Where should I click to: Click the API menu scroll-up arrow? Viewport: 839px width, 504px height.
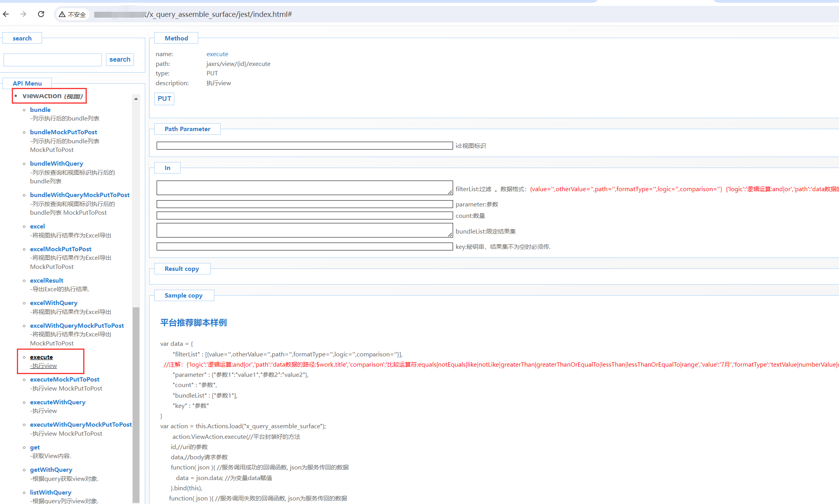click(x=136, y=99)
